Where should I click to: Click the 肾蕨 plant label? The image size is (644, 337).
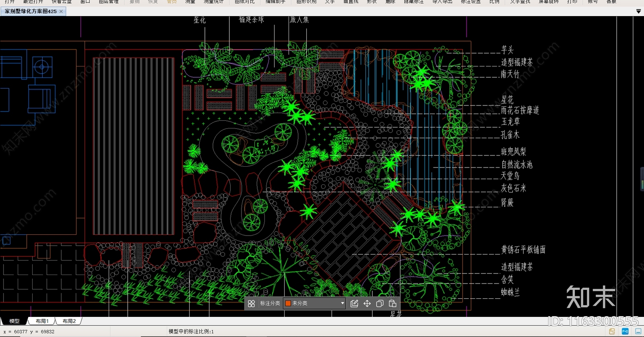point(507,203)
